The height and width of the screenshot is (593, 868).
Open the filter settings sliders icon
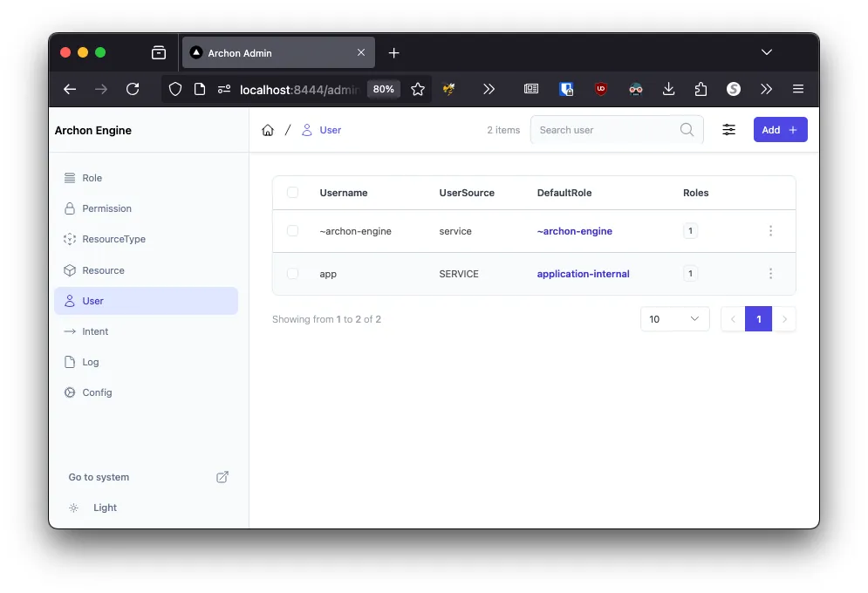coord(728,129)
